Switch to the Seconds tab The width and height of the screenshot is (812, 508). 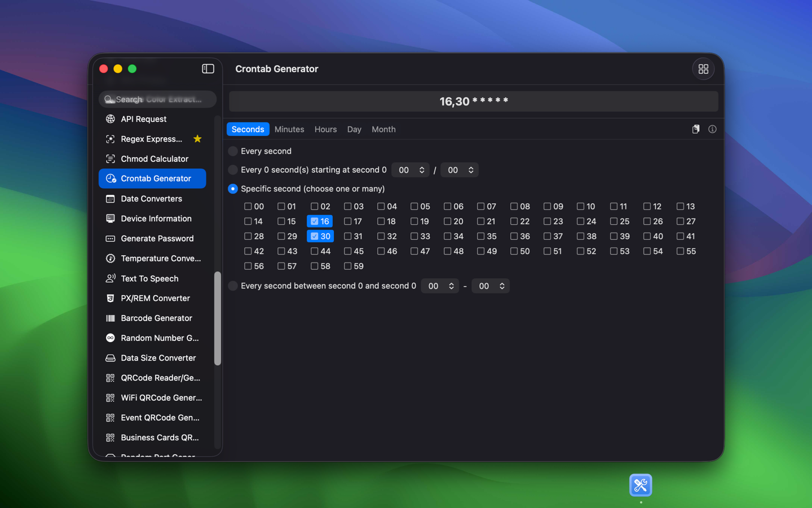point(248,129)
